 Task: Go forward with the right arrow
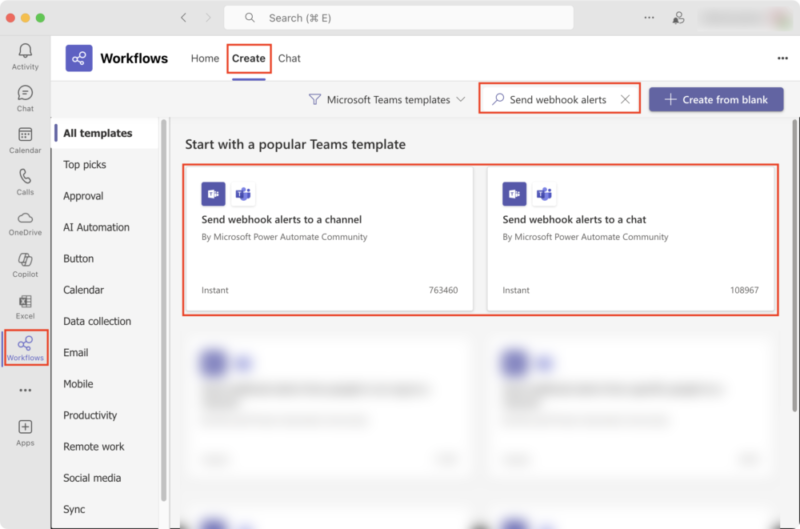tap(208, 18)
